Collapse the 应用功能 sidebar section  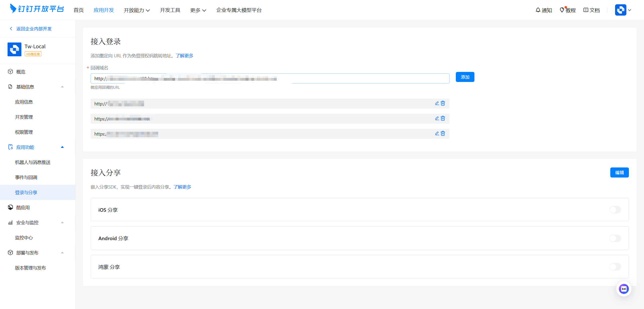coord(62,147)
